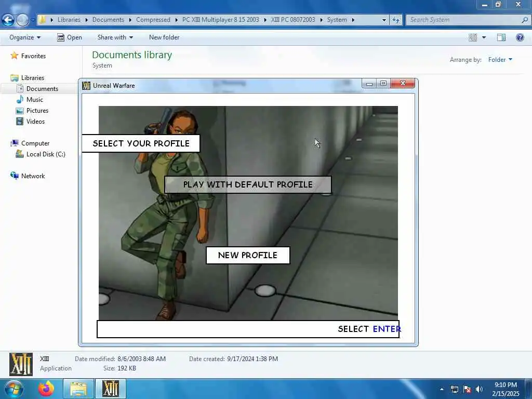Expand the breadcrumb arrow after Compressed
The image size is (532, 399).
[x=177, y=20]
